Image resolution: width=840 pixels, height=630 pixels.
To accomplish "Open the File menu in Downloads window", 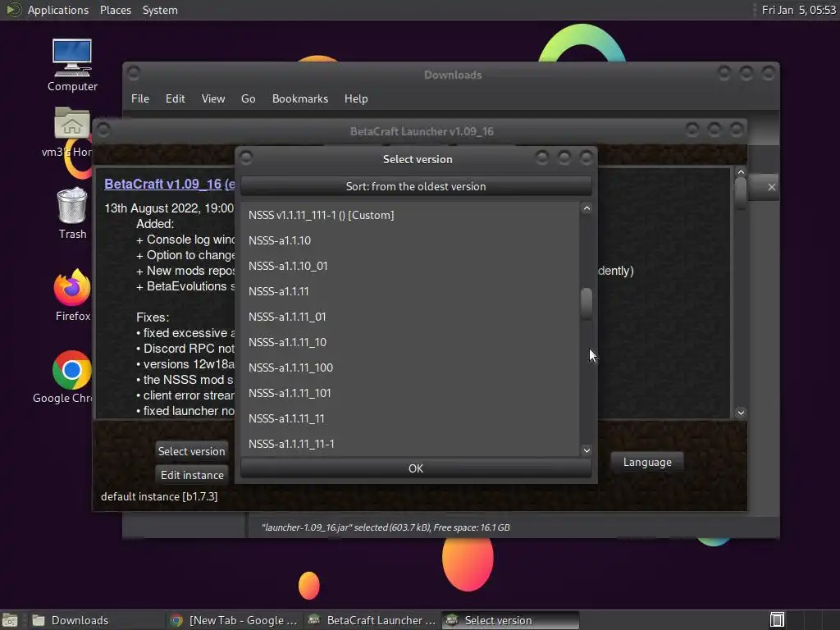I will [140, 98].
